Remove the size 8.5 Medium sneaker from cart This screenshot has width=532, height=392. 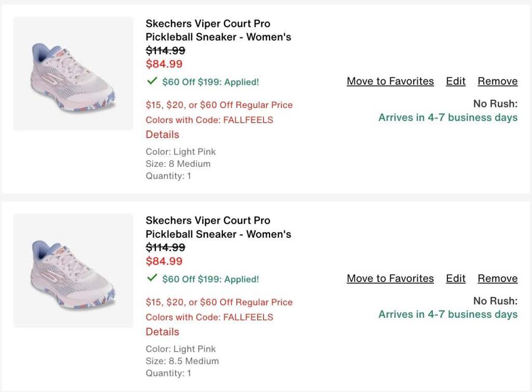pos(497,278)
